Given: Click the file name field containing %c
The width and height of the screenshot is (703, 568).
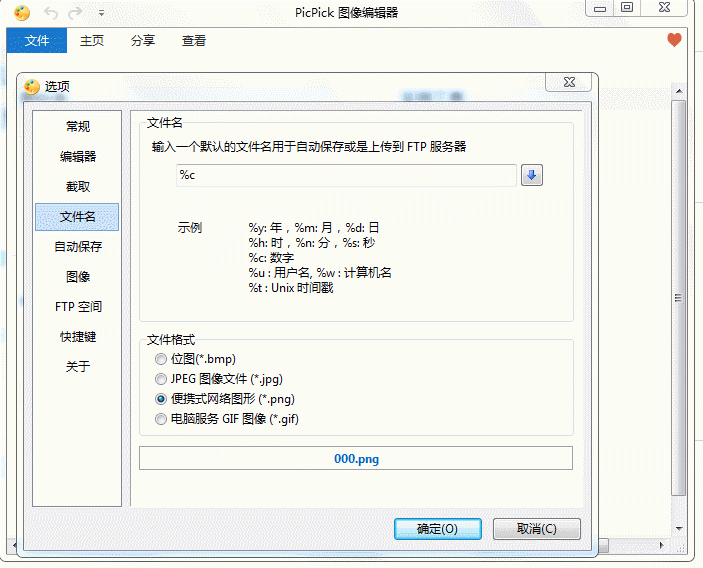Looking at the screenshot, I should [346, 175].
